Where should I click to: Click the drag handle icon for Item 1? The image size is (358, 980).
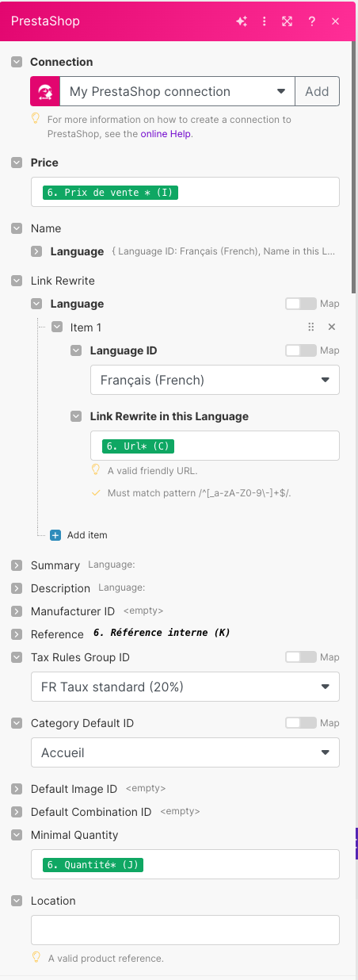[311, 327]
